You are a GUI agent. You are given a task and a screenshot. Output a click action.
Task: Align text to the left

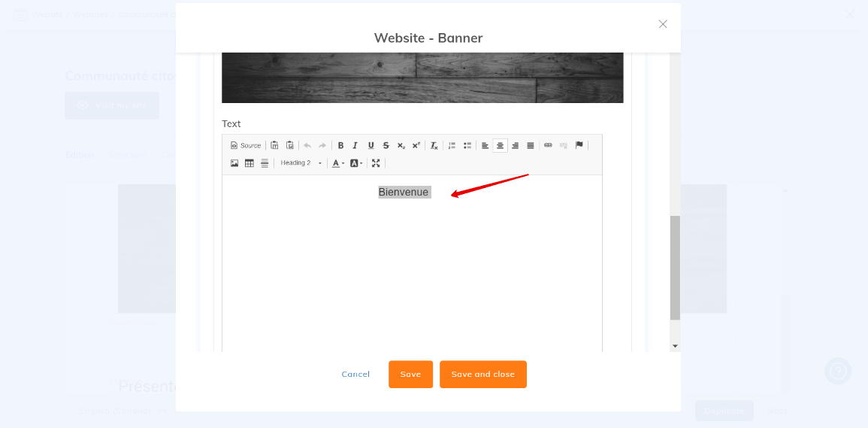(x=485, y=145)
